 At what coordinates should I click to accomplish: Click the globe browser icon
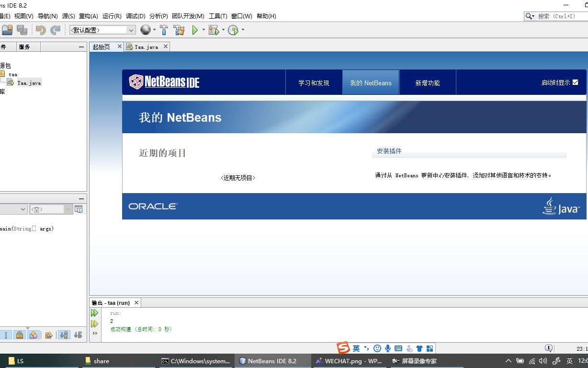click(x=146, y=30)
